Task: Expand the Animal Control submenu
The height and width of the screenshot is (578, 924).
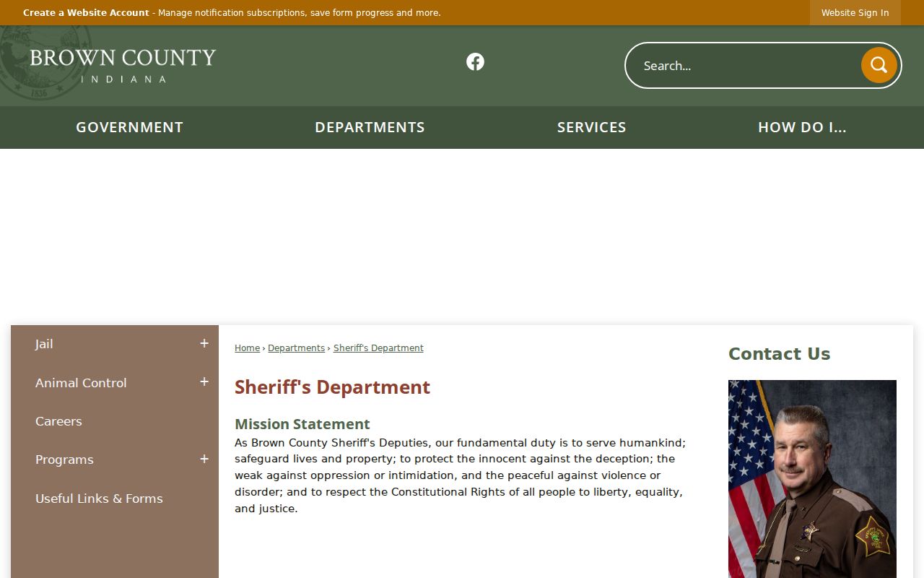Action: click(204, 382)
